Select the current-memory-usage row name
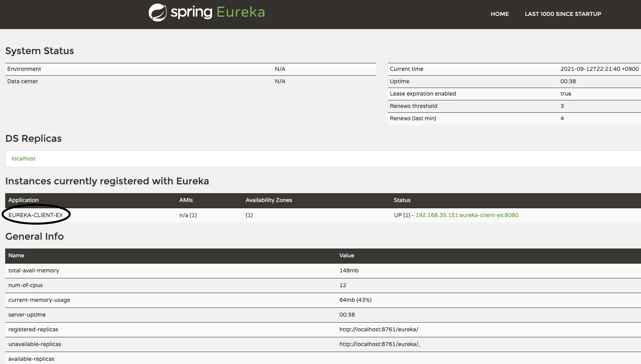The image size is (641, 364). [x=39, y=300]
